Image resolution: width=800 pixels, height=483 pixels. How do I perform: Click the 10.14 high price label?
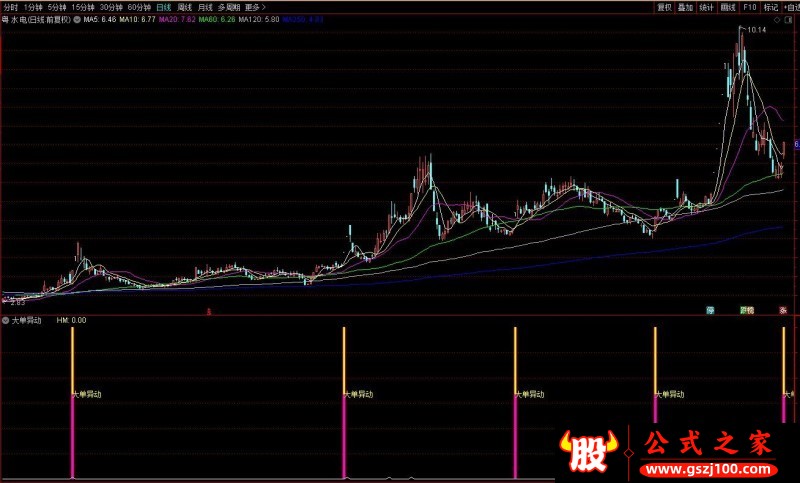tap(757, 30)
